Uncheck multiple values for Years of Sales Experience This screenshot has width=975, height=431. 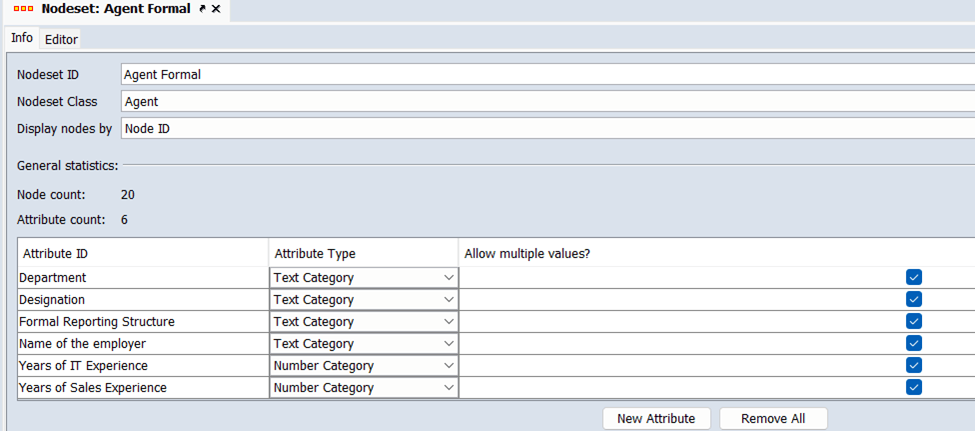[x=913, y=388]
